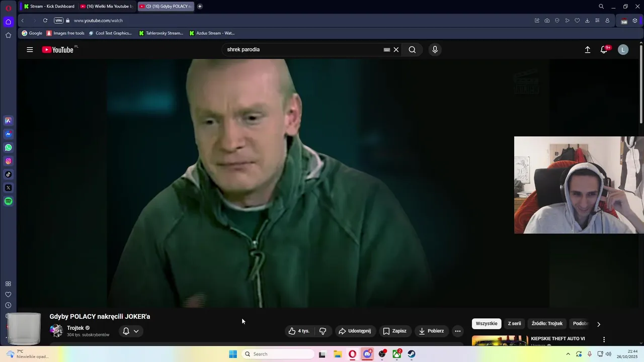Open the Google bookmark
This screenshot has width=644, height=362.
tap(32, 33)
